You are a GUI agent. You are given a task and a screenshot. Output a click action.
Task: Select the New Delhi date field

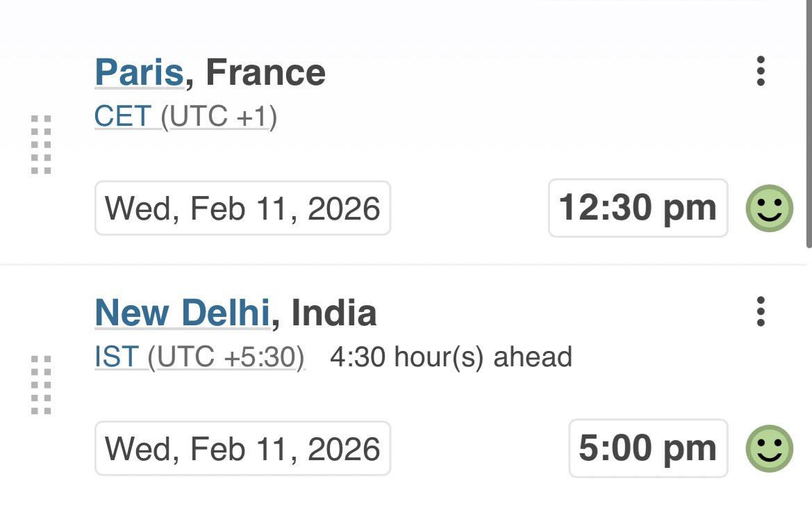[x=242, y=448]
